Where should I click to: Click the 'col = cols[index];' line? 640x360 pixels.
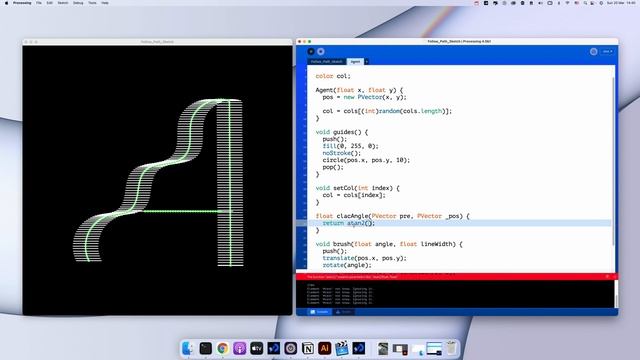tap(353, 195)
